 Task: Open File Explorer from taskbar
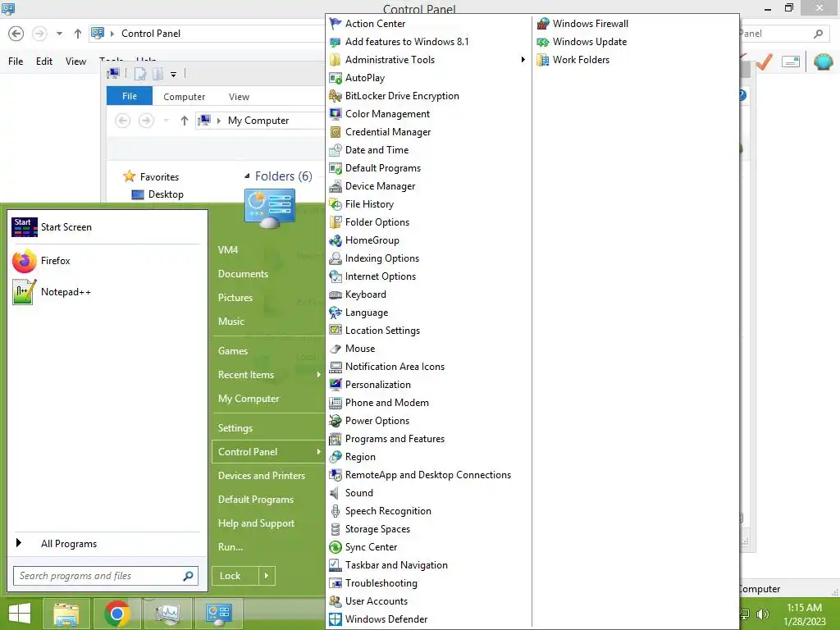point(66,614)
